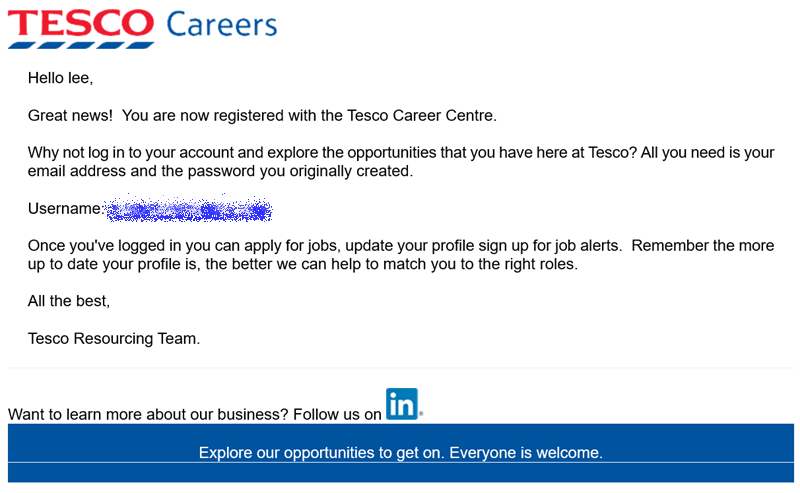Click the blurred username value
Screen dimensions: 800x493
pyautogui.click(x=189, y=210)
